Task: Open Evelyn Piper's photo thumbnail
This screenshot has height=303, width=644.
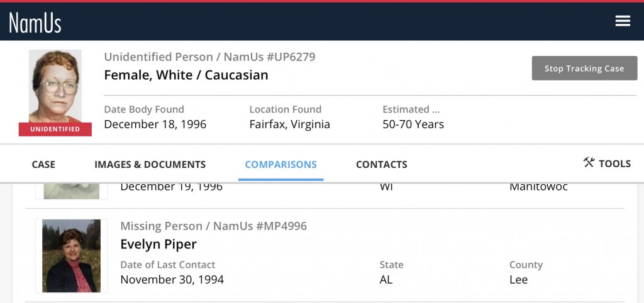Action: 71,255
